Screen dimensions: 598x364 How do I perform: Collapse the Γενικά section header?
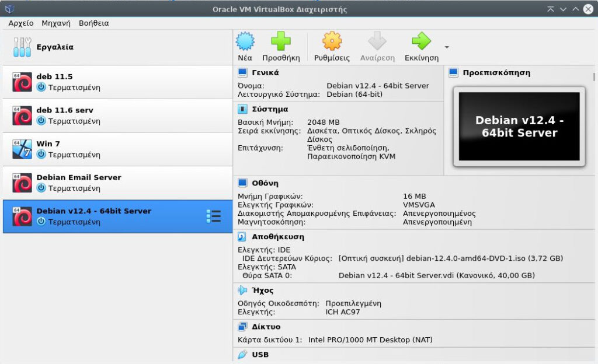pyautogui.click(x=265, y=73)
